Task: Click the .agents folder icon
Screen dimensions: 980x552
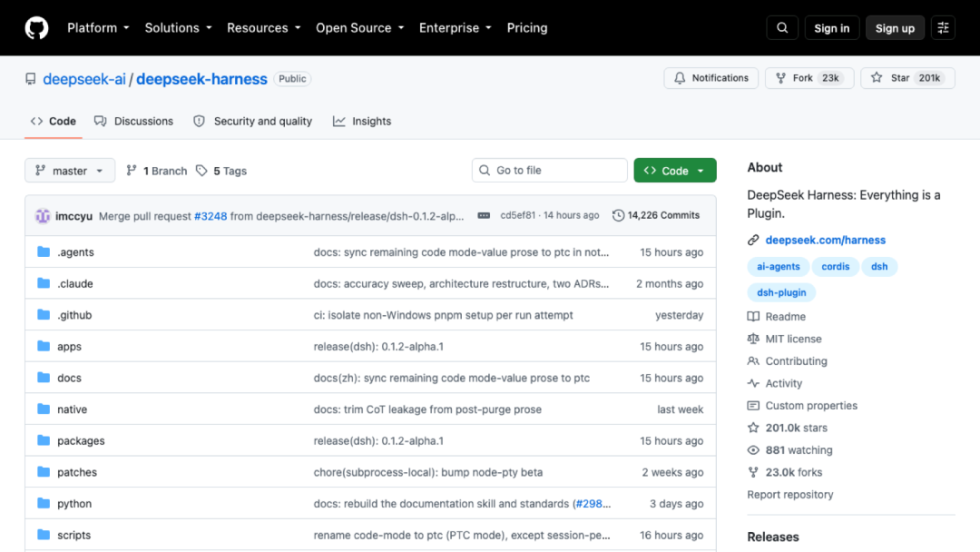Action: click(x=44, y=251)
